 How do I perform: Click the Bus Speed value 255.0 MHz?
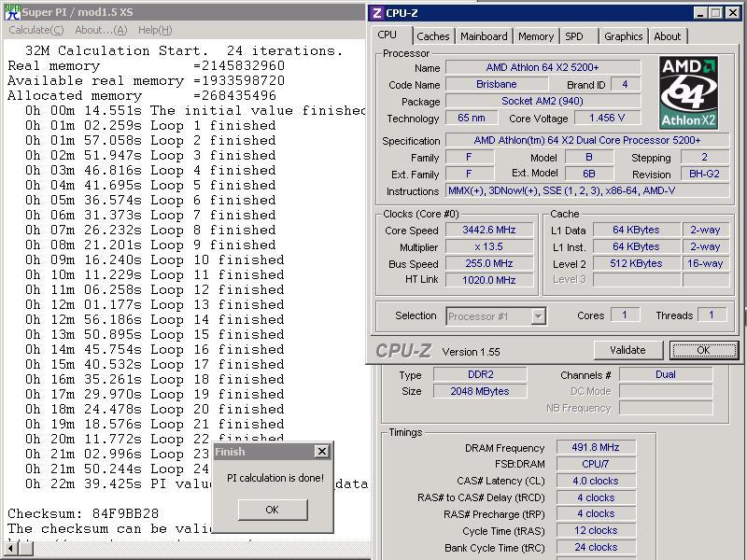489,263
